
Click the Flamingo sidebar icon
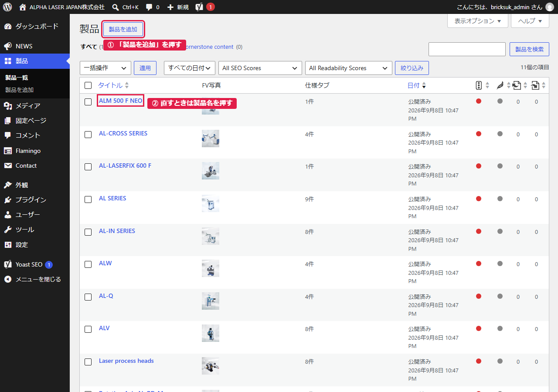(8, 151)
